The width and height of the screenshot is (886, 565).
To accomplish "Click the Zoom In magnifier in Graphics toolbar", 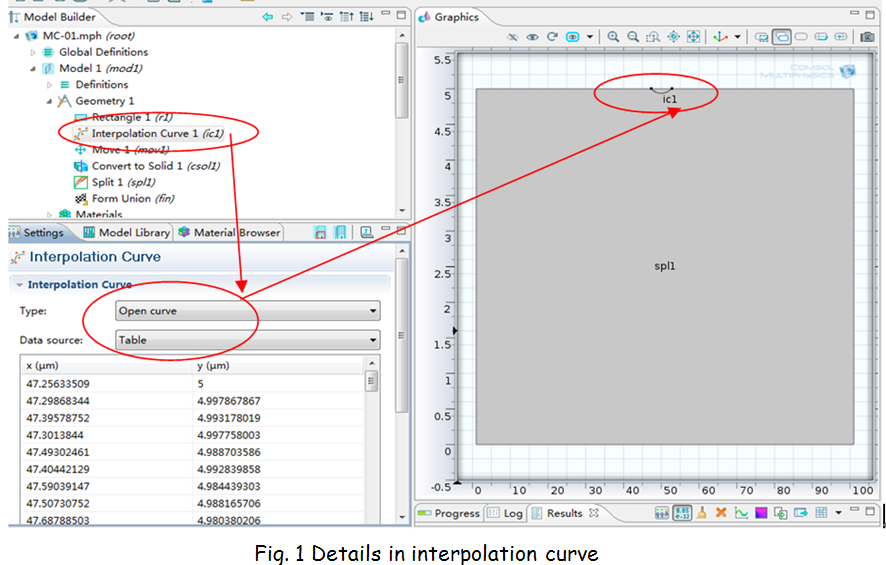I will point(613,37).
